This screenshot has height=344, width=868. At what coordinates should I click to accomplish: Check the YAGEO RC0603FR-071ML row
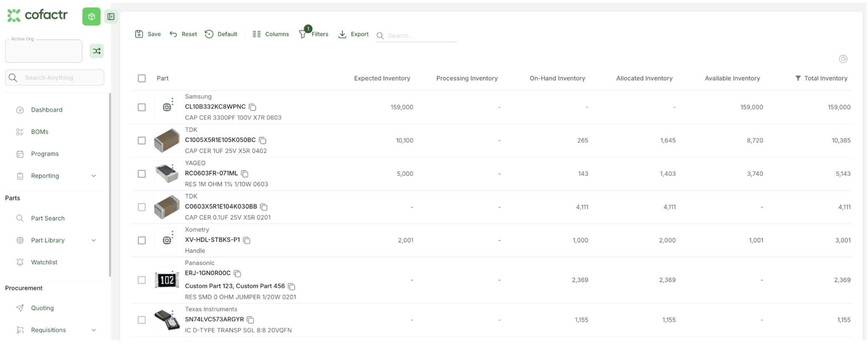(x=142, y=174)
